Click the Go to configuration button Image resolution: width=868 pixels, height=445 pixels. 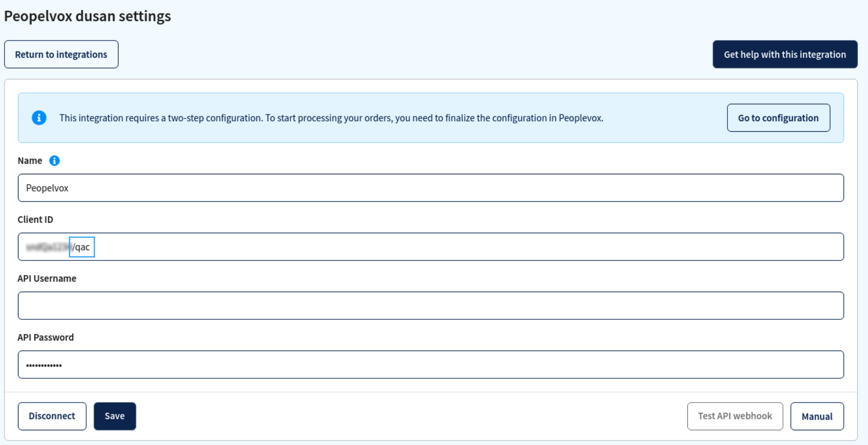click(x=779, y=118)
